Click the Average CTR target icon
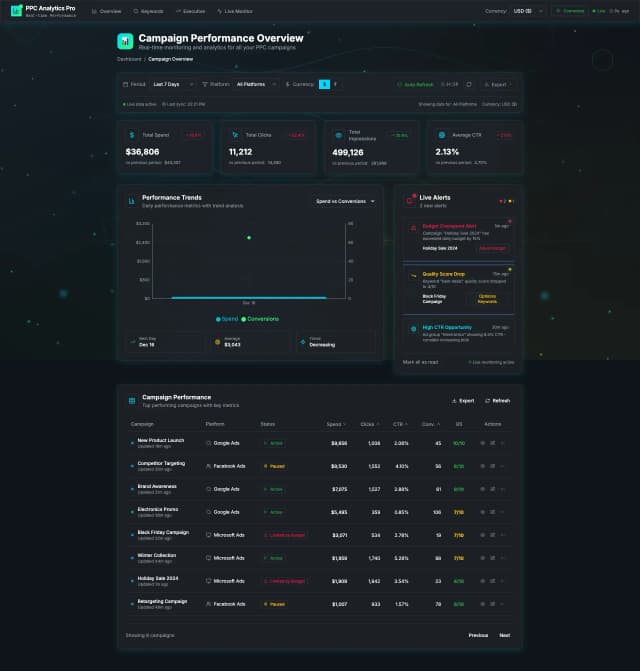640x671 pixels. tap(442, 134)
